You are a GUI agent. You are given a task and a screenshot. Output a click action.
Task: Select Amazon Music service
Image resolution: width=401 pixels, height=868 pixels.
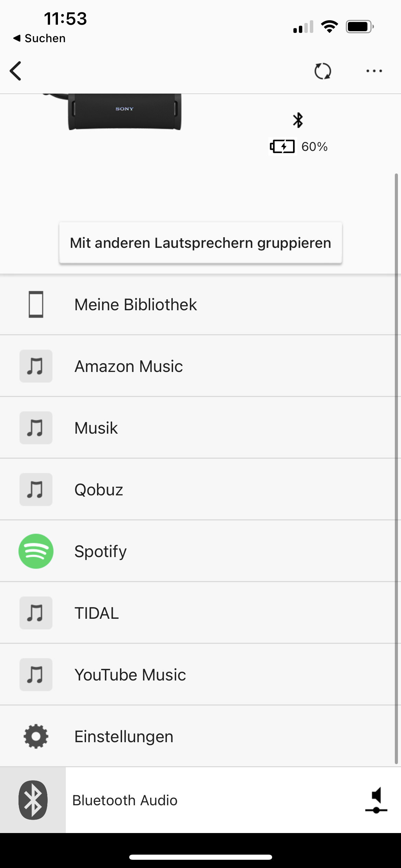[129, 366]
